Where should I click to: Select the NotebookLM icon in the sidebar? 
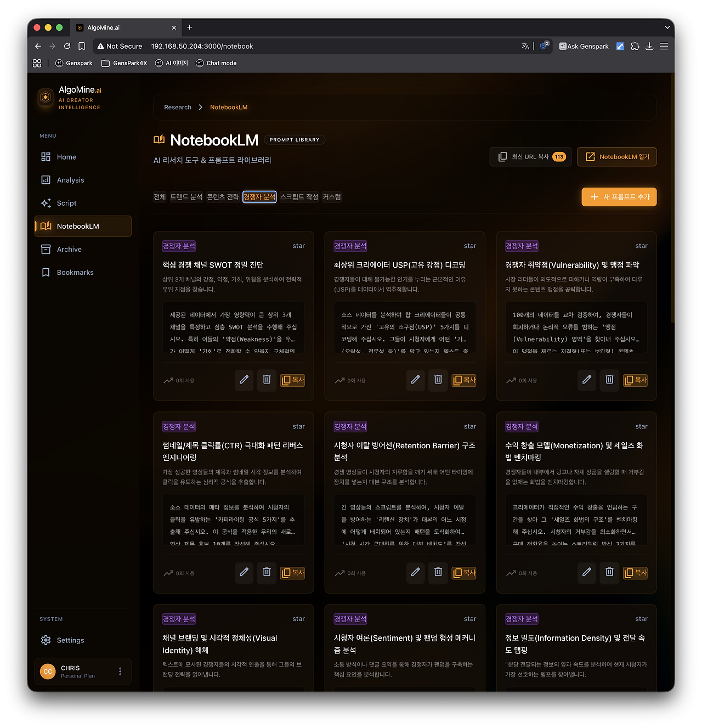click(46, 226)
